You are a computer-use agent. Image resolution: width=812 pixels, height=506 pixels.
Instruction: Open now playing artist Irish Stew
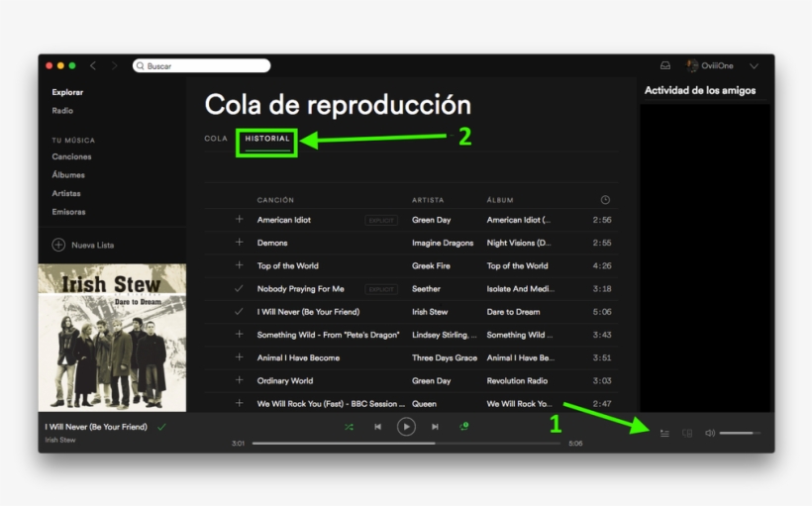click(x=60, y=440)
